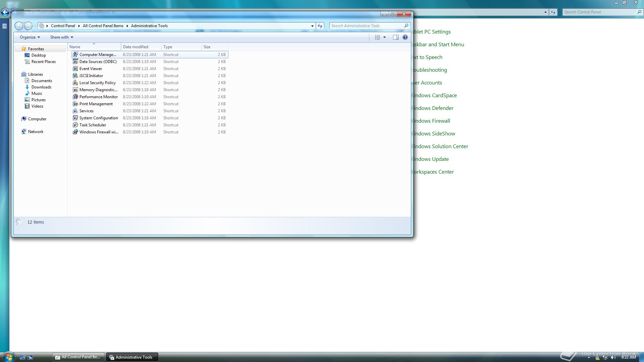Select the Local Security Policy icon
Viewport: 644px width, 362px height.
point(75,83)
